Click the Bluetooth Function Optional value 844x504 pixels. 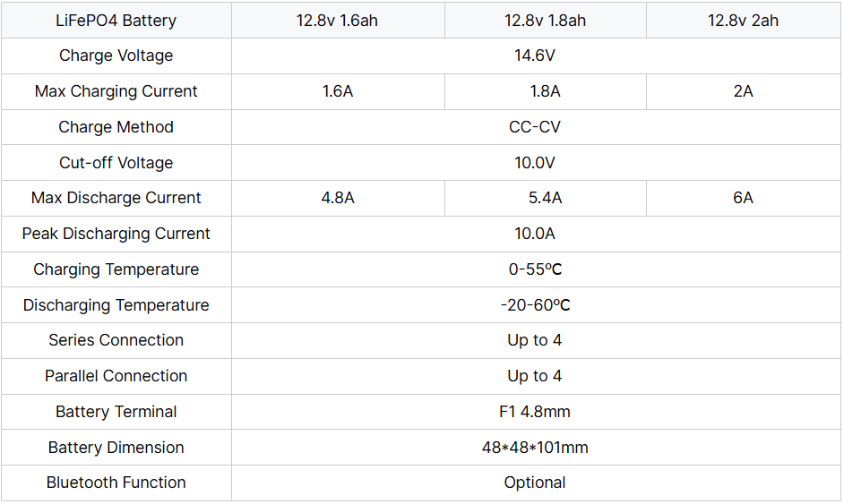pos(535,483)
